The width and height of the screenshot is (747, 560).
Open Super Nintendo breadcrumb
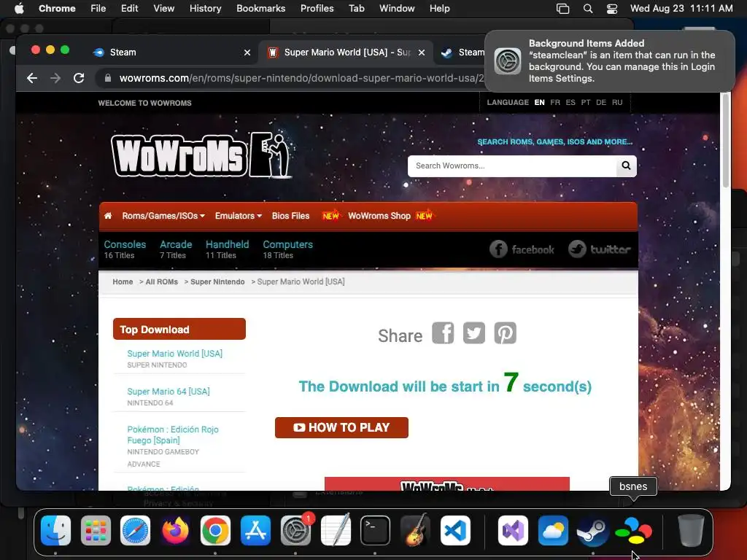tap(217, 282)
